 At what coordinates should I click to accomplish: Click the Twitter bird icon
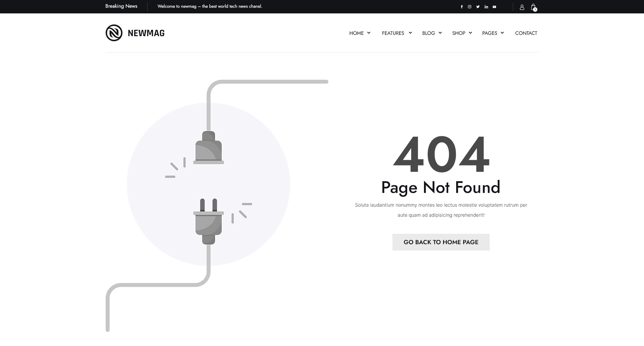pyautogui.click(x=478, y=7)
